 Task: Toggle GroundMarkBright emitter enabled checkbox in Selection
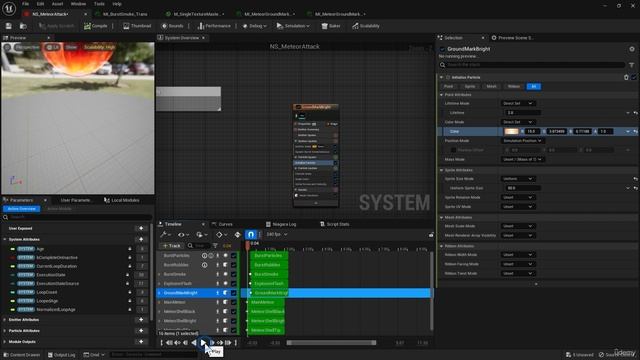(442, 49)
